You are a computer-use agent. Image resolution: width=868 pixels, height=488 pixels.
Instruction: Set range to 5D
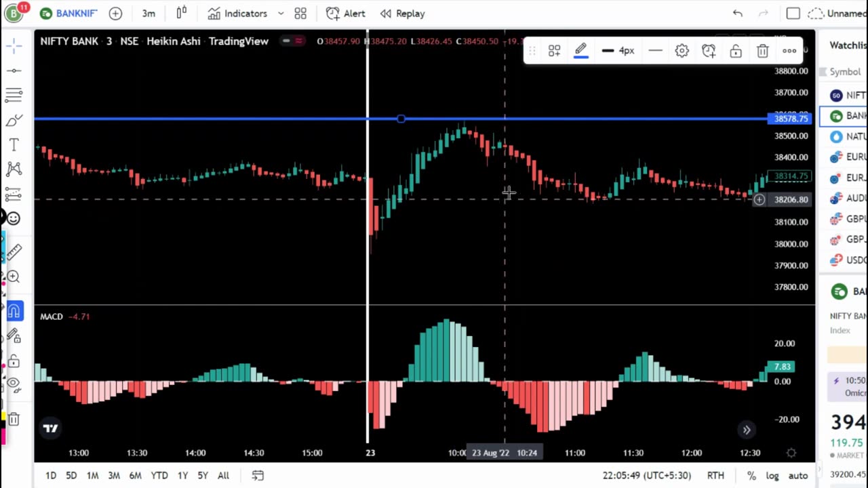[x=71, y=476]
